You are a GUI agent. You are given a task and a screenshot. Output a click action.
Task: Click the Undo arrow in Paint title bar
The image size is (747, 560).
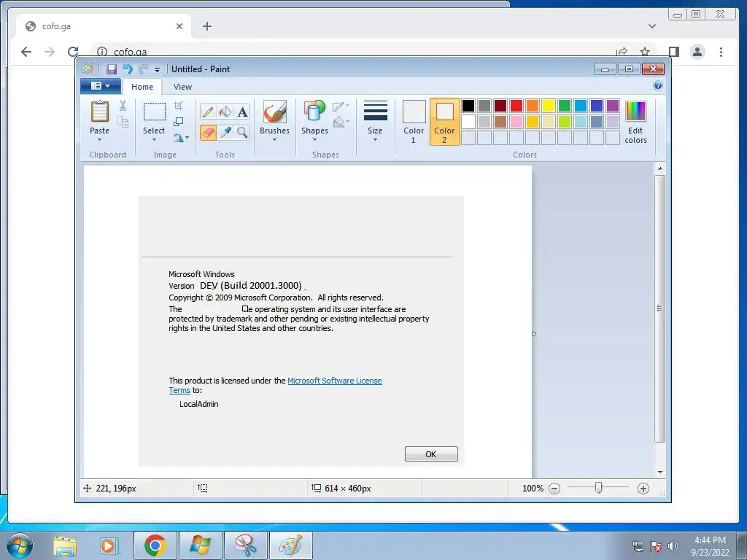[x=128, y=69]
